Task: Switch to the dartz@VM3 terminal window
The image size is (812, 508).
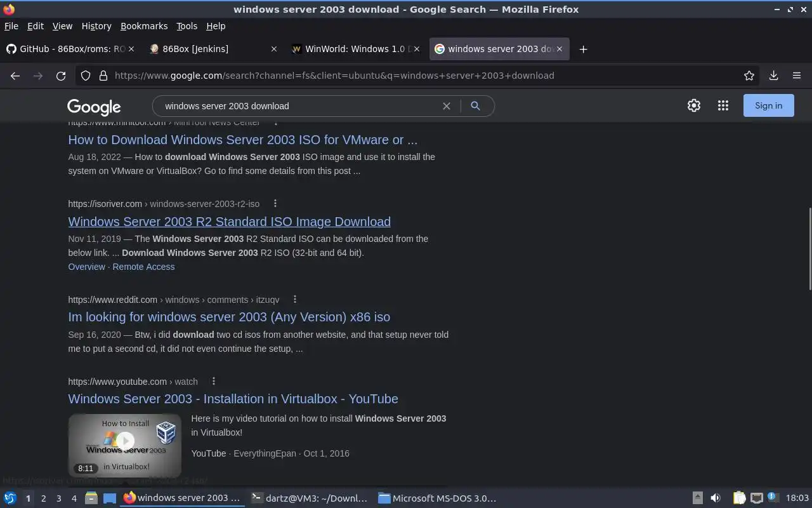Action: (310, 498)
